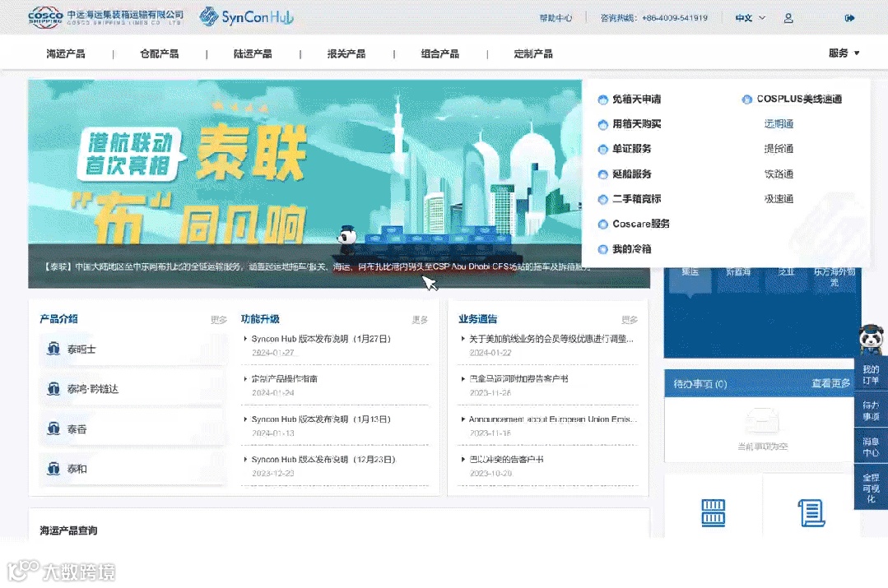Open the 组合产品 menu
Viewport: 888px width, 588px height.
coord(440,53)
